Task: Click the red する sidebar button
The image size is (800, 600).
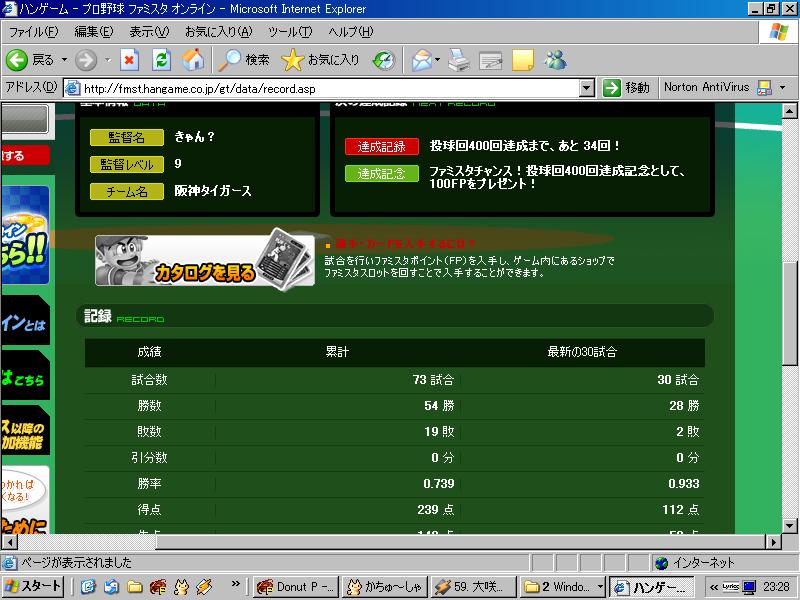Action: 26,155
